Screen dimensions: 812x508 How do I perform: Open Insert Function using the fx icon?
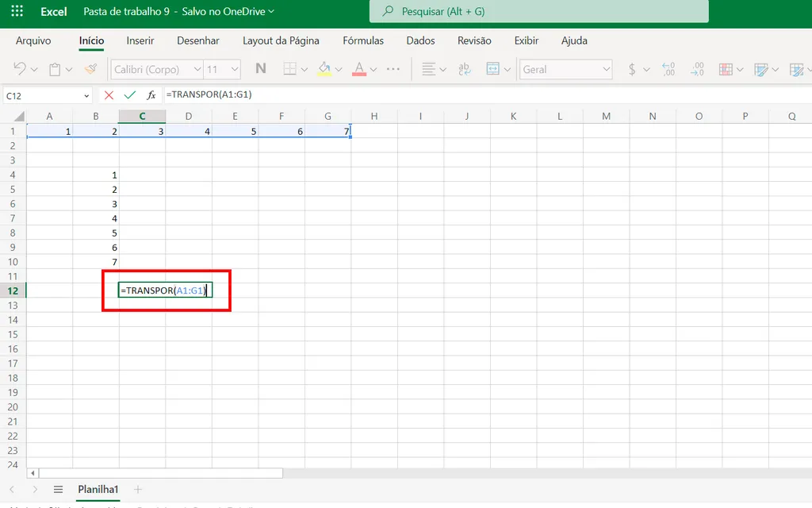[151, 94]
